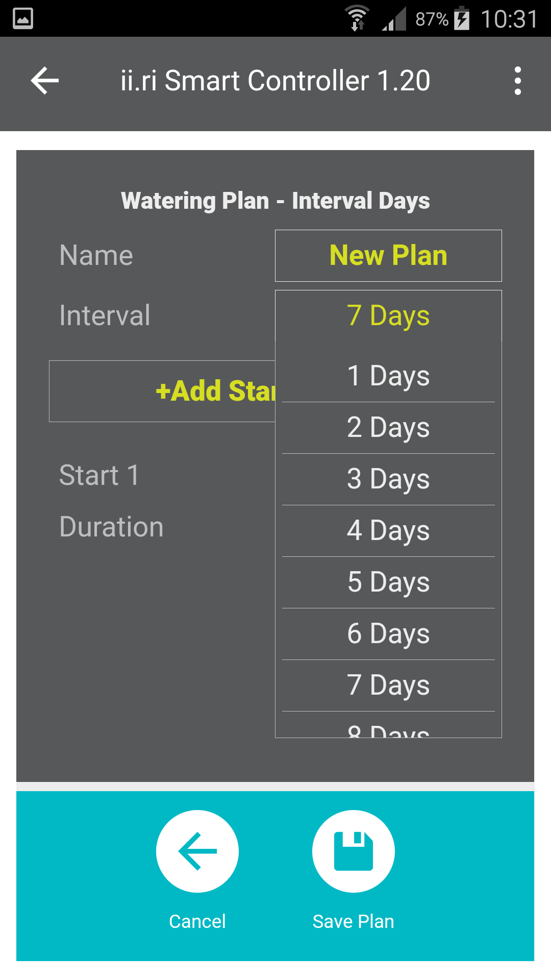The width and height of the screenshot is (551, 980).
Task: Tap the back arrow in the app bar
Action: pyautogui.click(x=45, y=81)
